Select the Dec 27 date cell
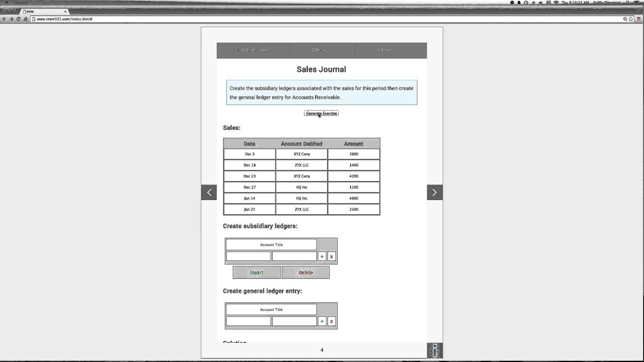The image size is (644, 362). tap(250, 187)
